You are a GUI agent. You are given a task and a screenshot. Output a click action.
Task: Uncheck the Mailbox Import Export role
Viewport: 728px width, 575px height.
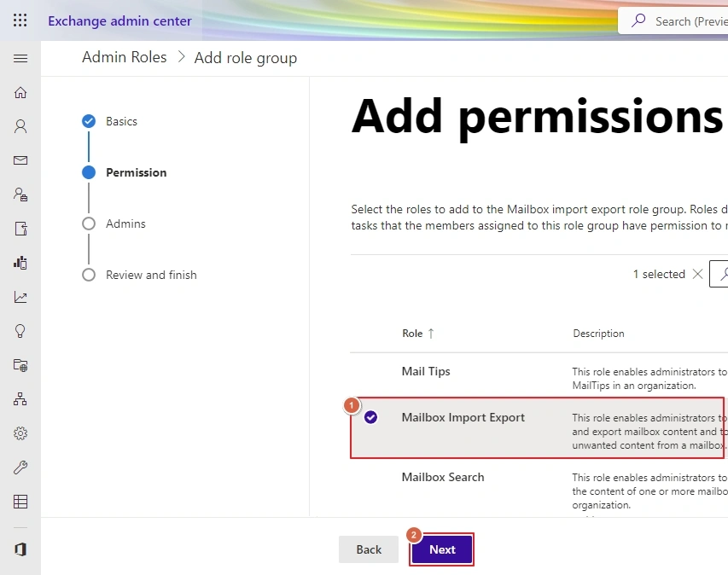370,417
